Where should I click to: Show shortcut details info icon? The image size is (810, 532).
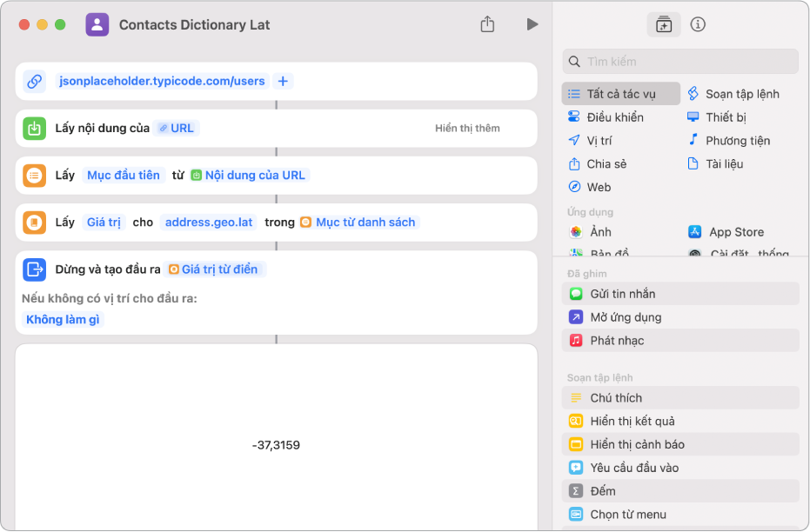698,24
